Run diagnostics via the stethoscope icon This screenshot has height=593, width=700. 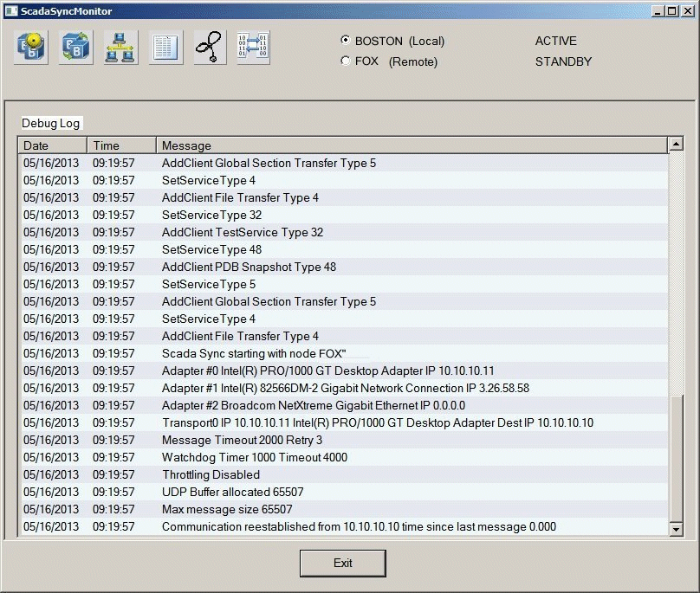209,47
